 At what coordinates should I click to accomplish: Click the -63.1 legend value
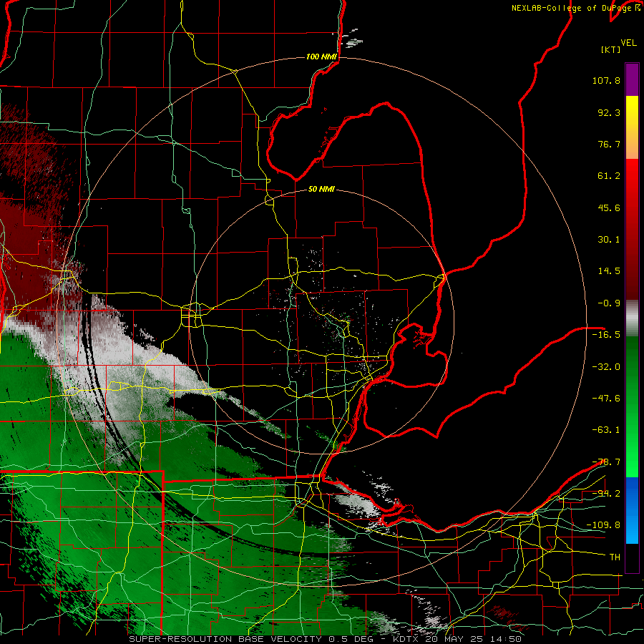tap(606, 430)
